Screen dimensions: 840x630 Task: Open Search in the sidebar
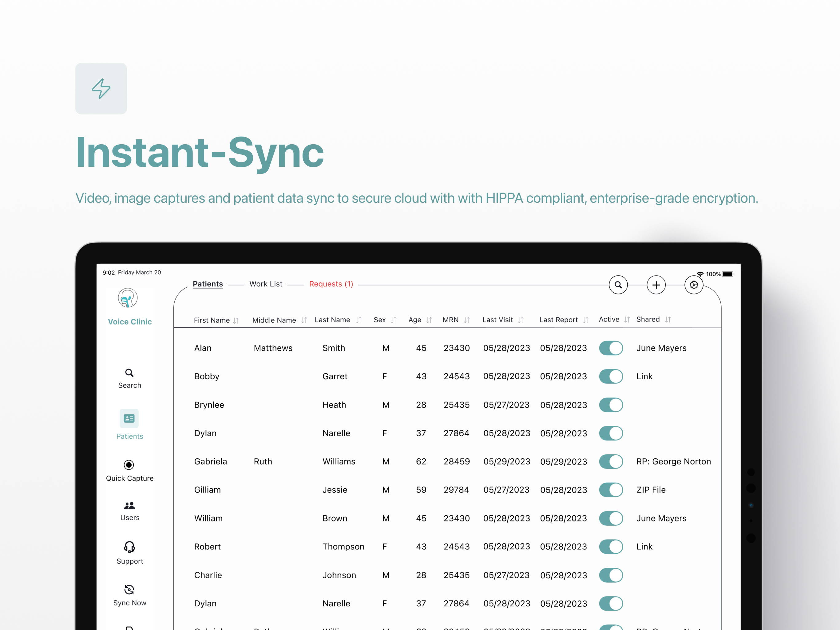(x=129, y=378)
